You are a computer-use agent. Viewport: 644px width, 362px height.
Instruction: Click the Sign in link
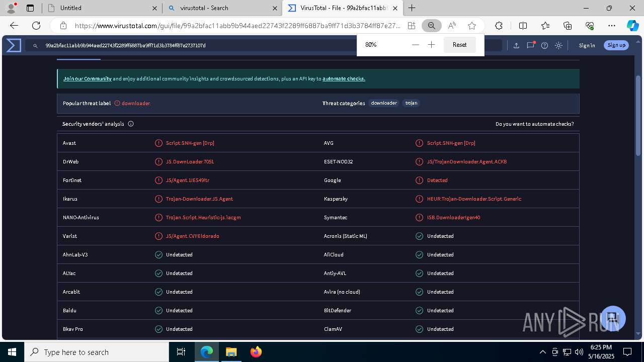(587, 45)
